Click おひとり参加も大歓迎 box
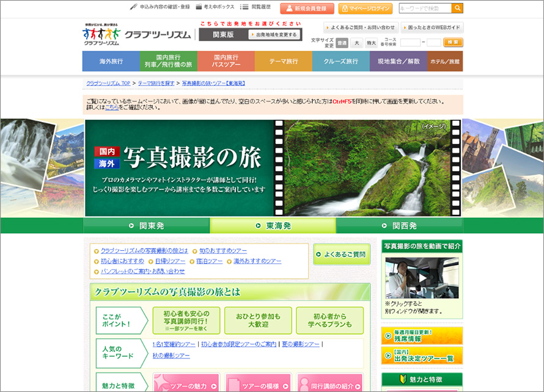This screenshot has width=544, height=392. (x=258, y=320)
